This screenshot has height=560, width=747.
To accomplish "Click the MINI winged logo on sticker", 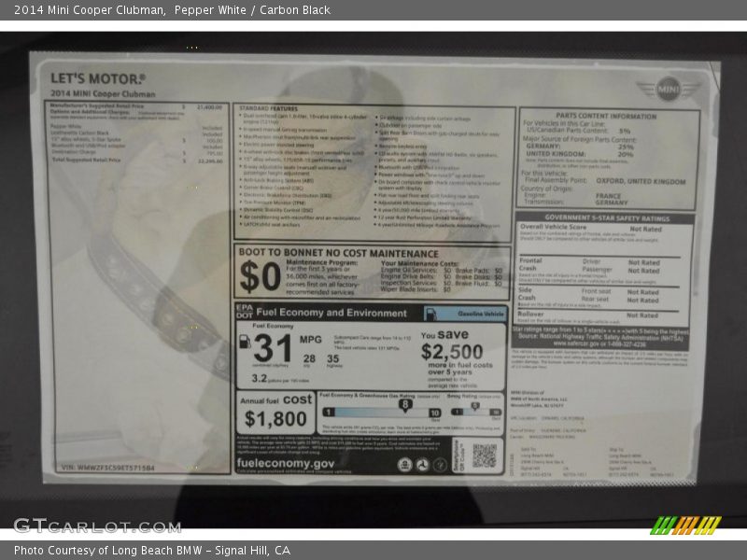I will [x=668, y=89].
